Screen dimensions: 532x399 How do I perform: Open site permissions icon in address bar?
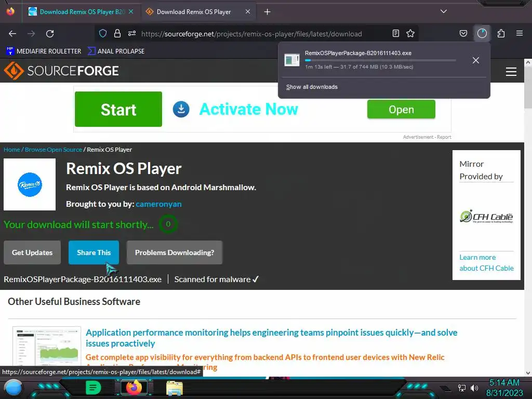coord(132,33)
